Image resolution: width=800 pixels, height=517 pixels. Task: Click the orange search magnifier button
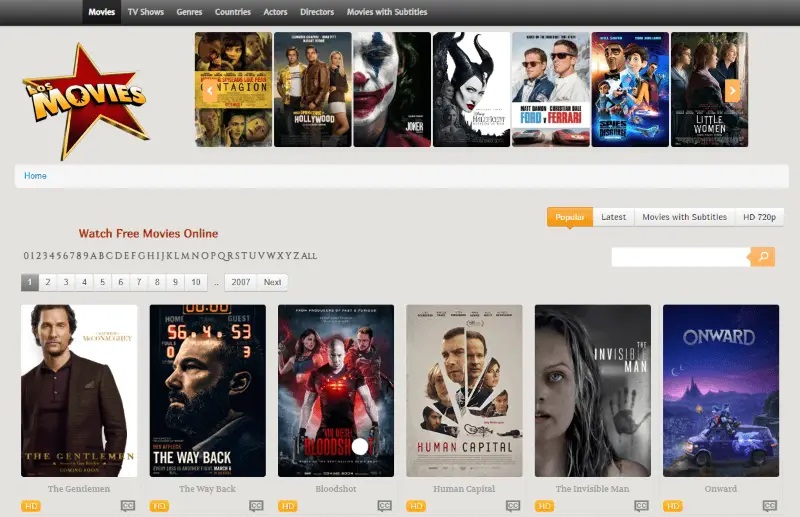762,257
